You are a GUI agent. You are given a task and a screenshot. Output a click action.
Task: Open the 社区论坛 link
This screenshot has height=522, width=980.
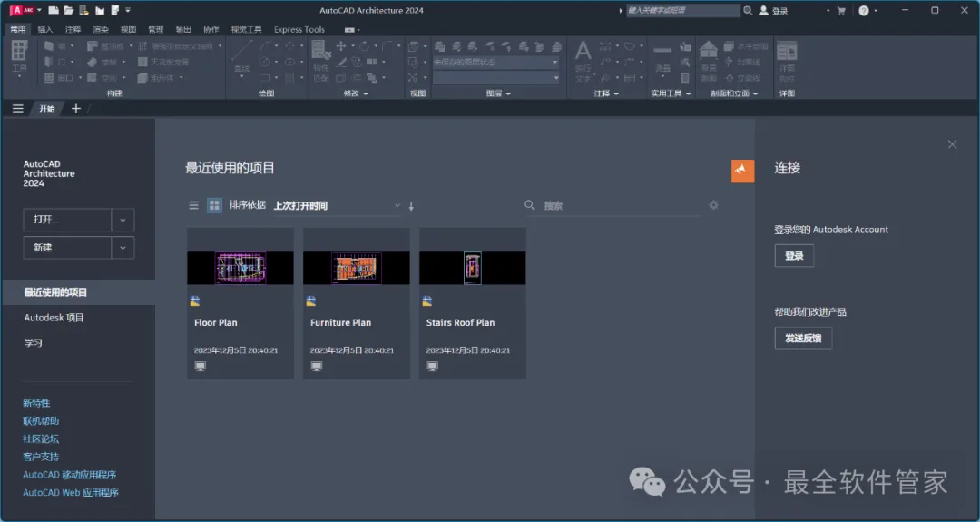(41, 438)
